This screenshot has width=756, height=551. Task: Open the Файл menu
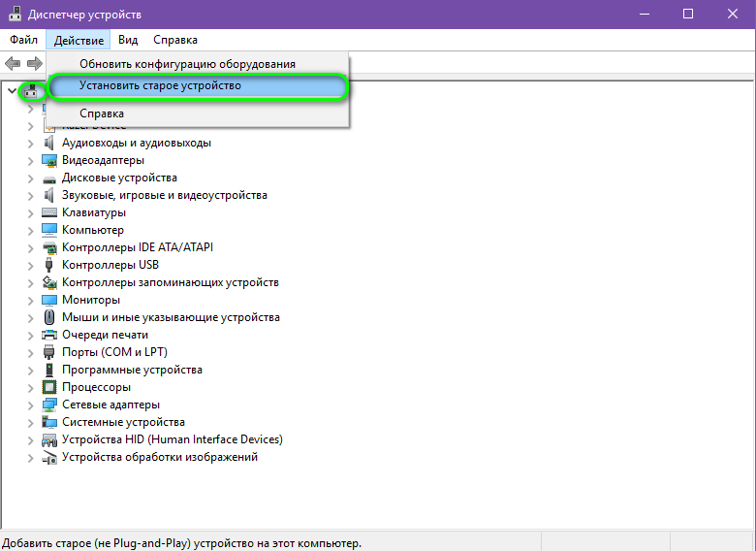click(24, 40)
